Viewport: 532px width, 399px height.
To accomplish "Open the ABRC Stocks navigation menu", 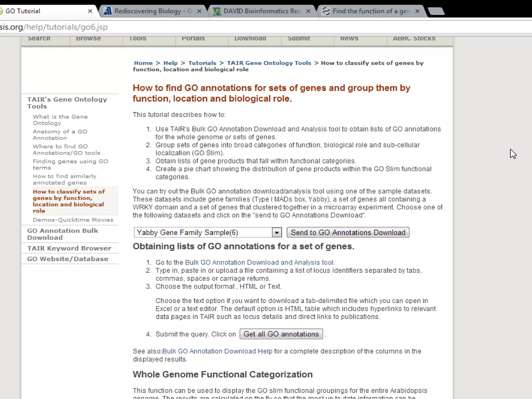I will tap(414, 39).
